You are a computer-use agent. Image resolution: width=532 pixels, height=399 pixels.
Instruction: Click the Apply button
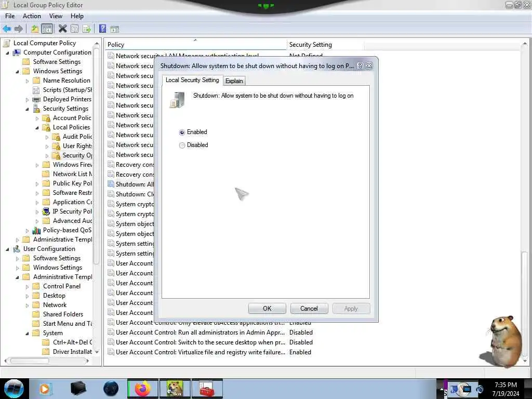coord(351,309)
